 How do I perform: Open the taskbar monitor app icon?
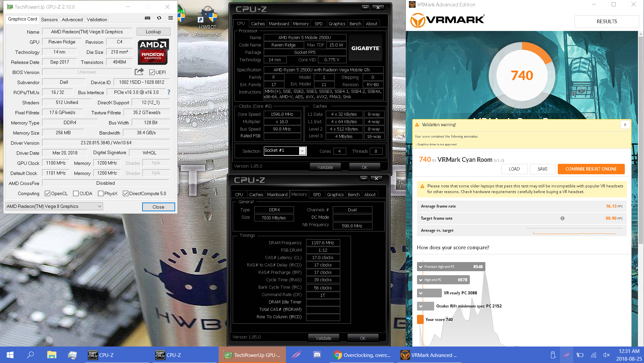72,355
